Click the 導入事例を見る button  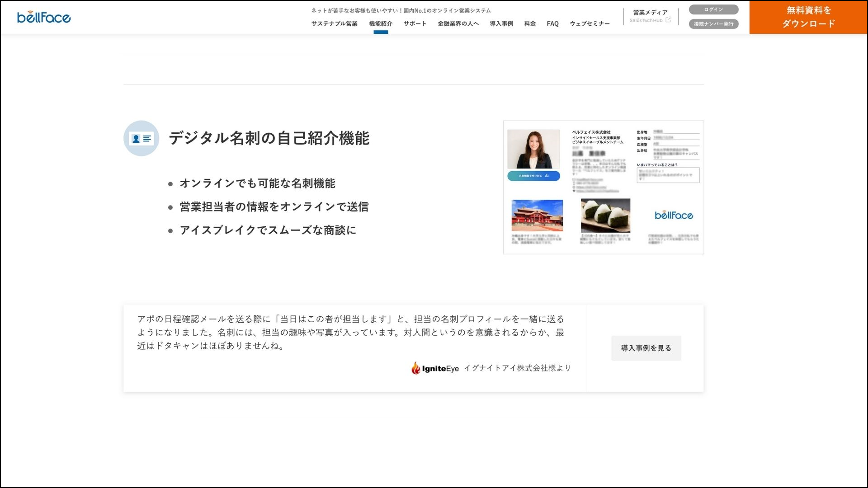point(646,348)
